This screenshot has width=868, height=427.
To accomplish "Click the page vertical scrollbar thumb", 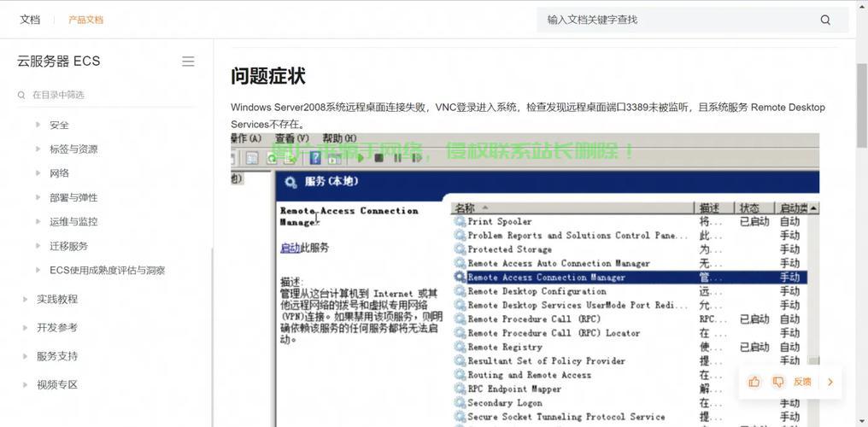I will coord(862,105).
